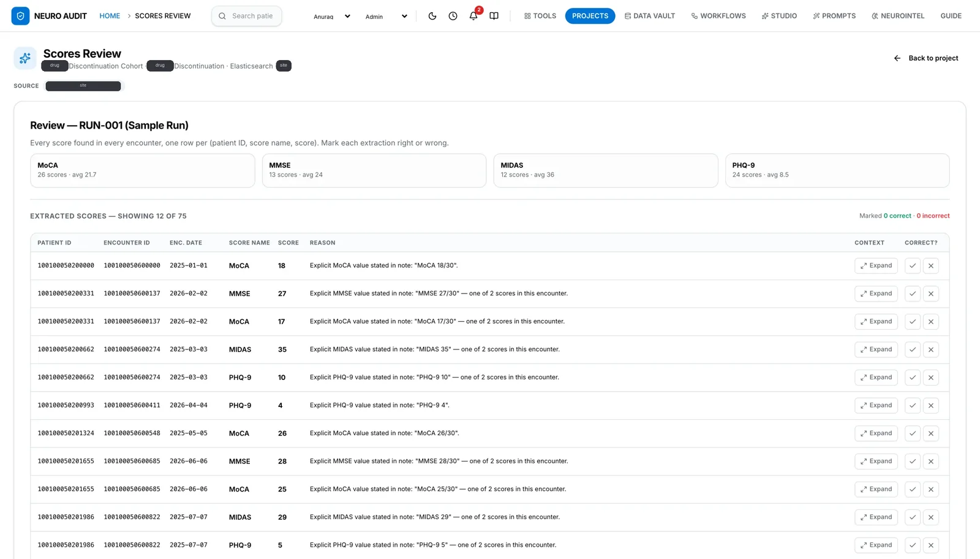
Task: Mark MoCA 18 row as incorrect
Action: (x=931, y=266)
